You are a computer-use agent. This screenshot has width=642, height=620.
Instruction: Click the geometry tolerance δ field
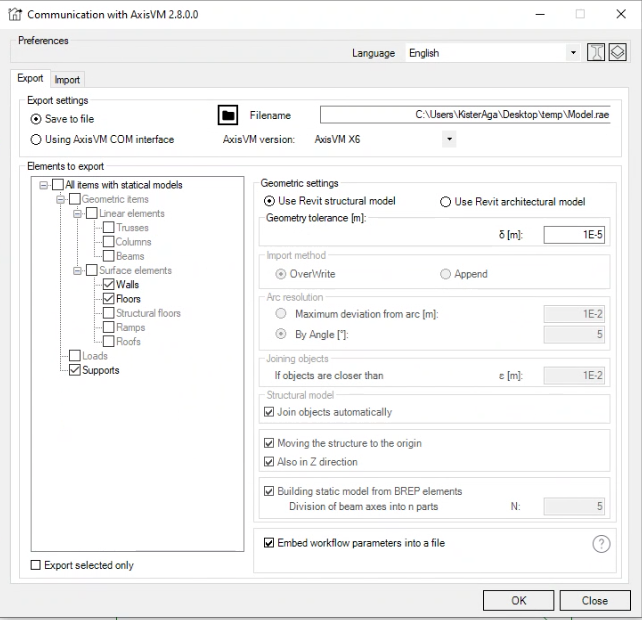[574, 235]
